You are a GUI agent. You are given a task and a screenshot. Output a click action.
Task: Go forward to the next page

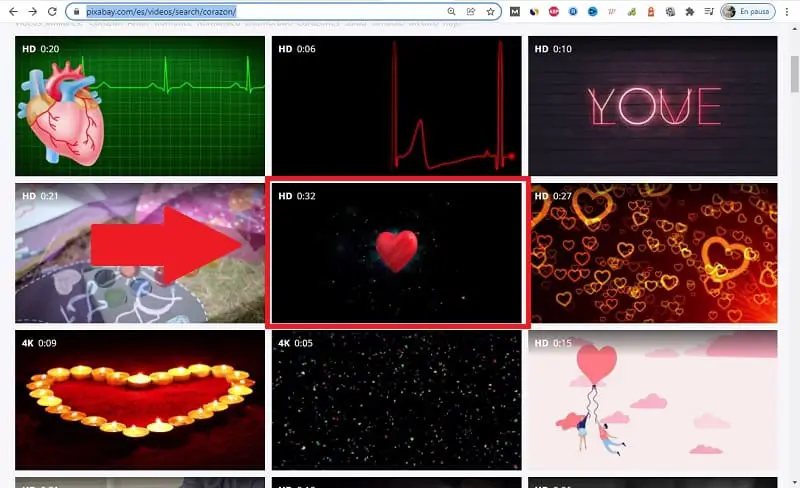tap(33, 11)
